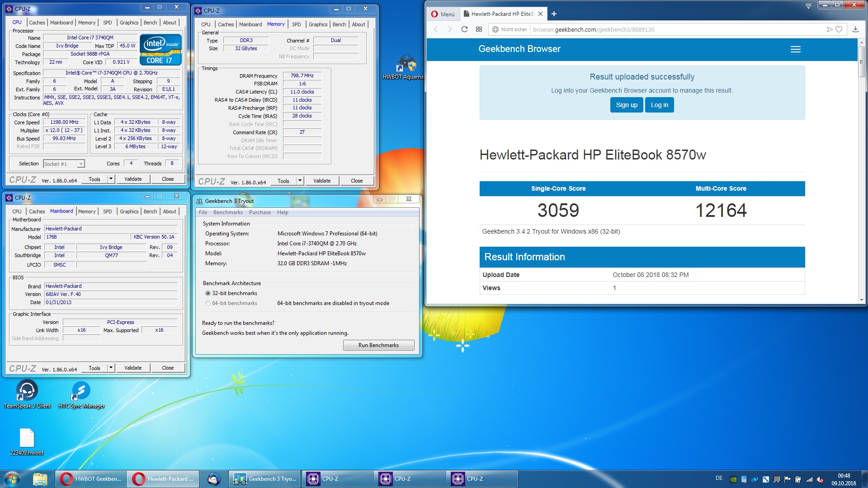Select the 223409.hwbot file on desktop
The height and width of the screenshot is (488, 868).
27,442
